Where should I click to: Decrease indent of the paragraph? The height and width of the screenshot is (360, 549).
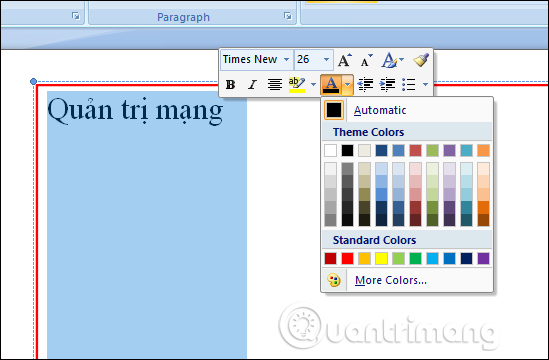coord(365,84)
